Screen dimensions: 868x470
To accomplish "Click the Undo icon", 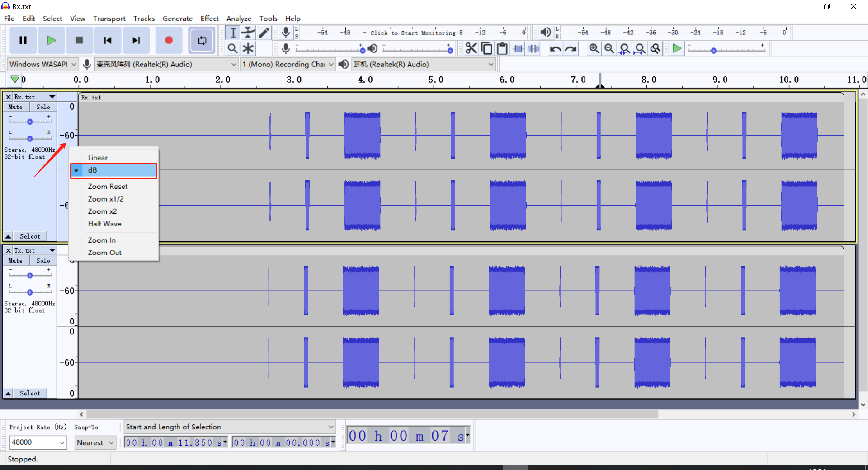I will 555,48.
